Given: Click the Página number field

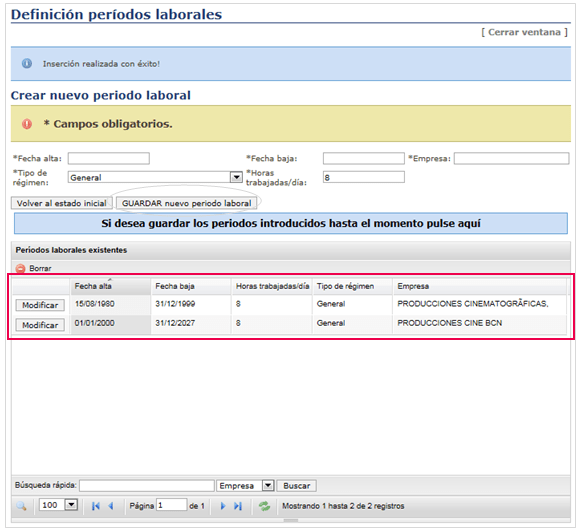Looking at the screenshot, I should (x=171, y=505).
